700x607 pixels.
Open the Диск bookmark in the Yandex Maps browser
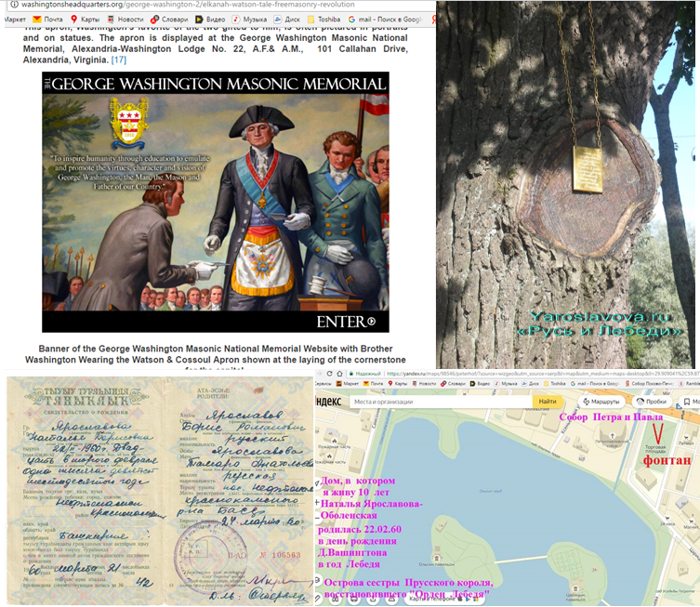530,383
